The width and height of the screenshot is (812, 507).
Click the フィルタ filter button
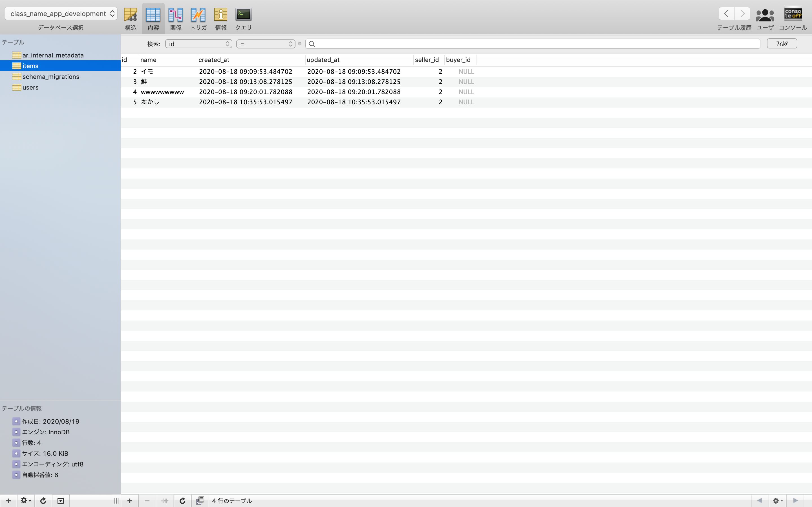coord(782,44)
